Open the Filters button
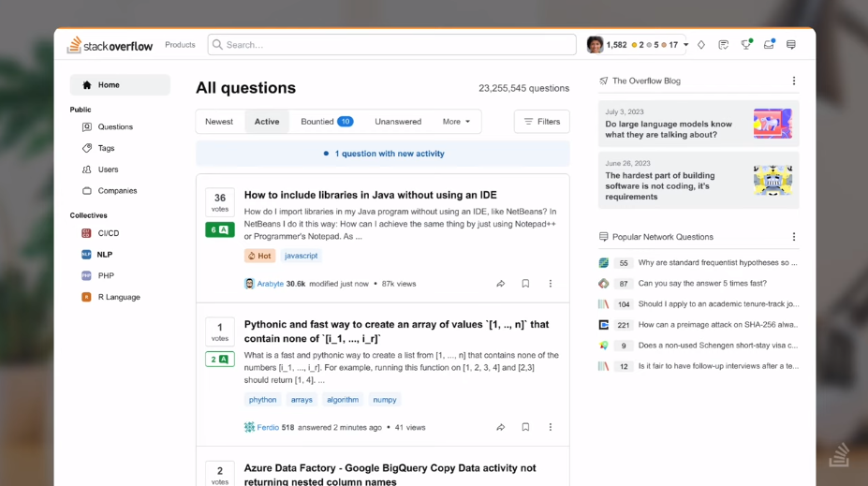This screenshot has height=486, width=868. [542, 121]
